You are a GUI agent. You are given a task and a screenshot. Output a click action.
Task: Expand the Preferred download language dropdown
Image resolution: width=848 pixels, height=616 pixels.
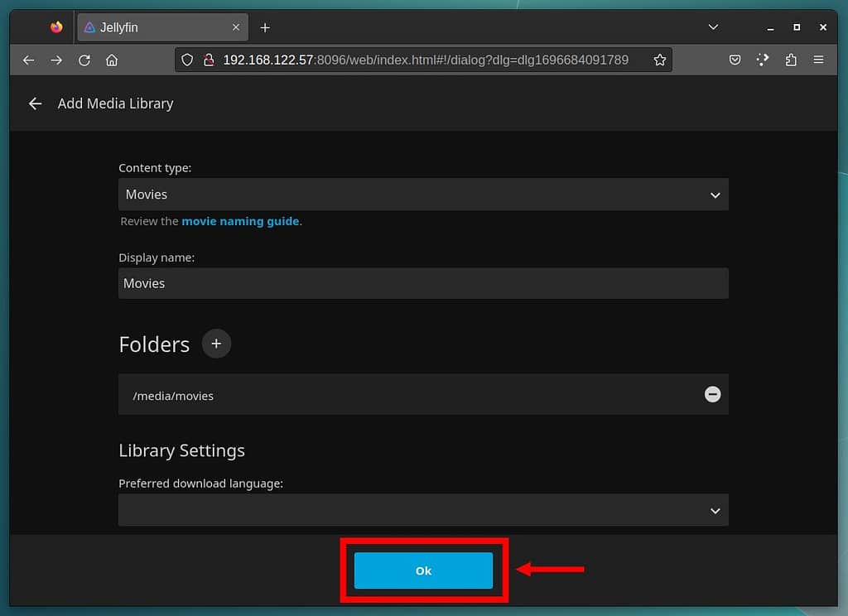coord(423,510)
